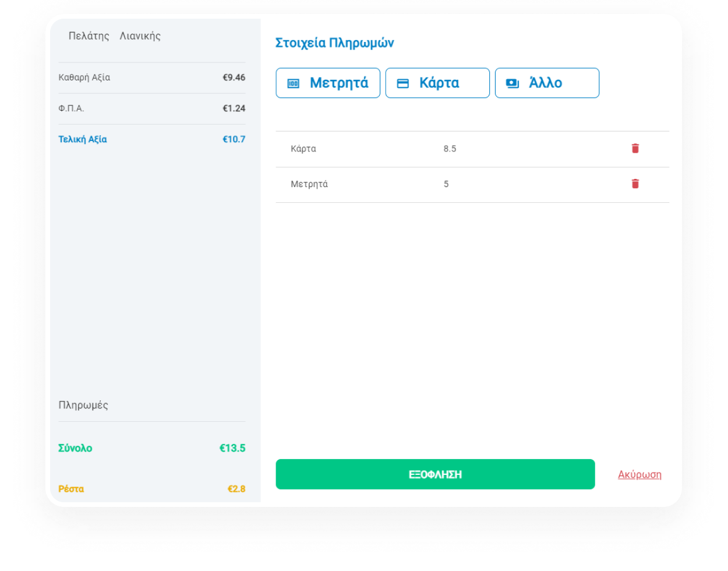
Task: Select the 8.5 amount in the Κάρτα row
Action: pos(450,149)
